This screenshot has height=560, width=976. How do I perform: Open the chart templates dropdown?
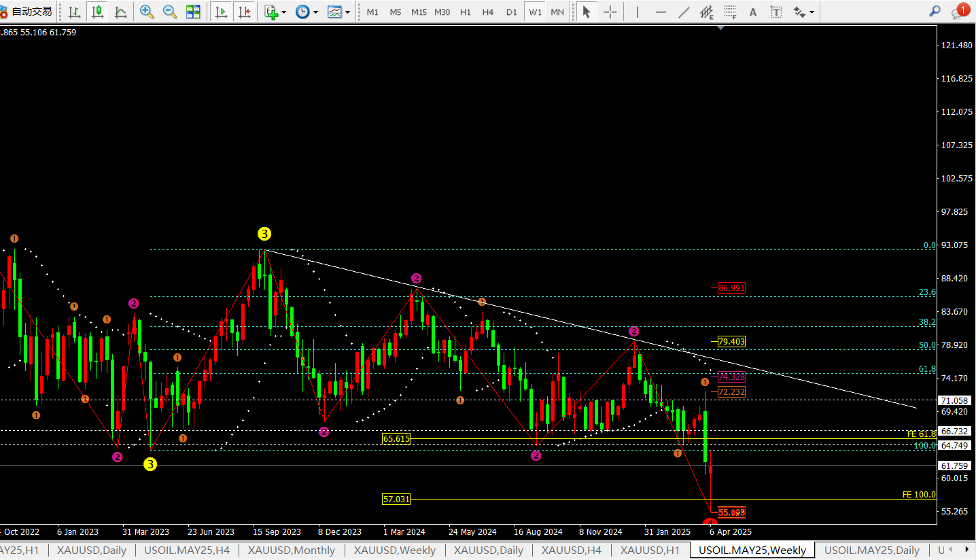[338, 12]
